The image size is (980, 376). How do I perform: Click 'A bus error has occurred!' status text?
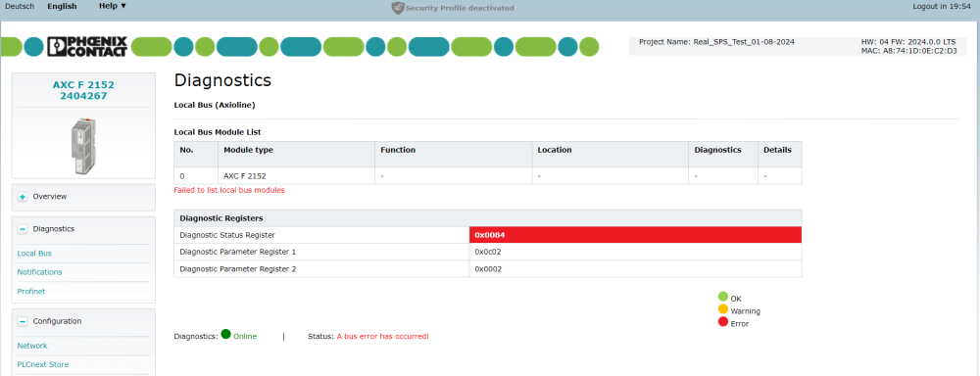pyautogui.click(x=382, y=336)
